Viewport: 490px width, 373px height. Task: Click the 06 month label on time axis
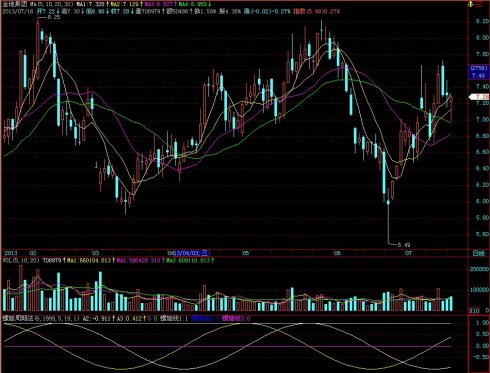pos(337,253)
